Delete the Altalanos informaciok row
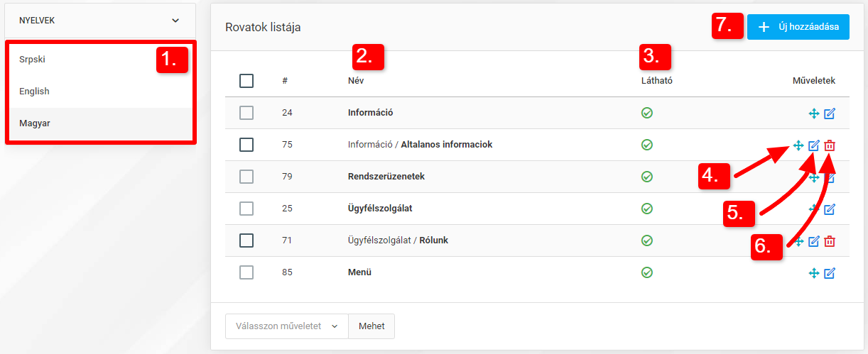 (830, 145)
